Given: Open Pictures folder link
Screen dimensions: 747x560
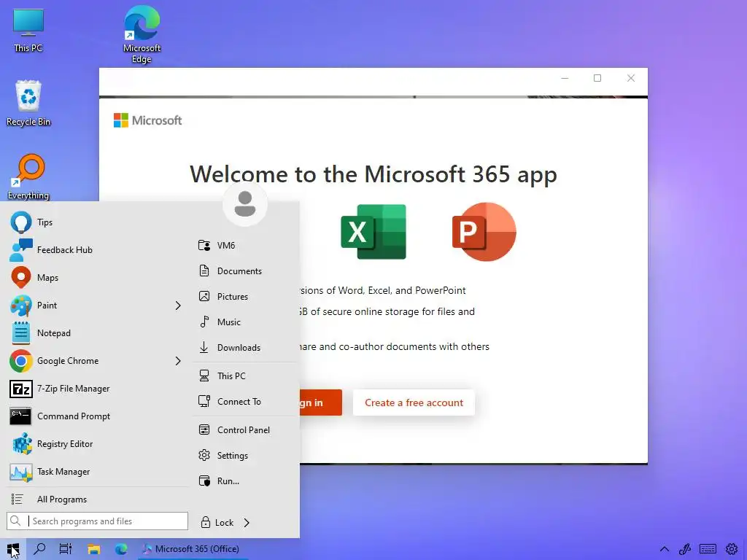Looking at the screenshot, I should coord(245,297).
